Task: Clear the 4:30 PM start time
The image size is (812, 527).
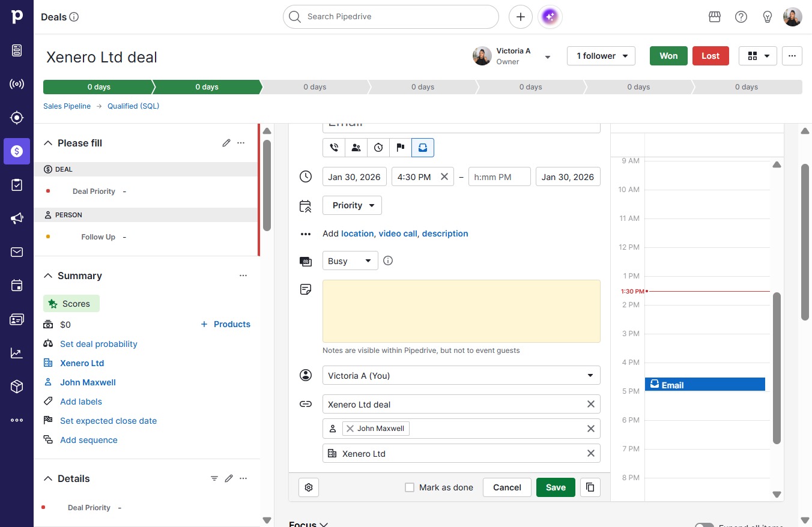Action: [x=444, y=176]
